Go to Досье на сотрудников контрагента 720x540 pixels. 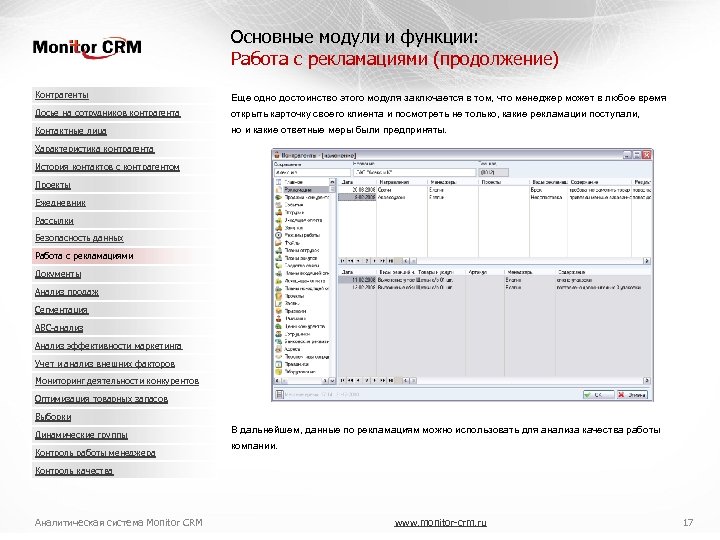pyautogui.click(x=107, y=112)
